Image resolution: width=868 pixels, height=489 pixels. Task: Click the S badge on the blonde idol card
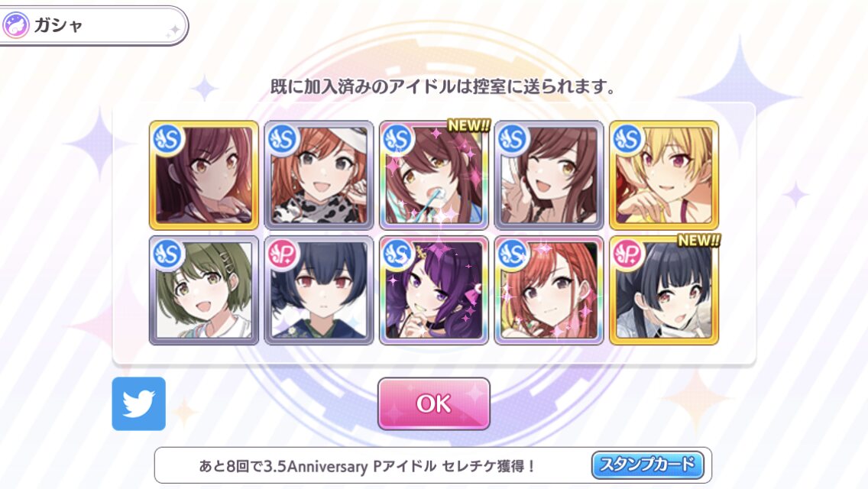(x=628, y=139)
